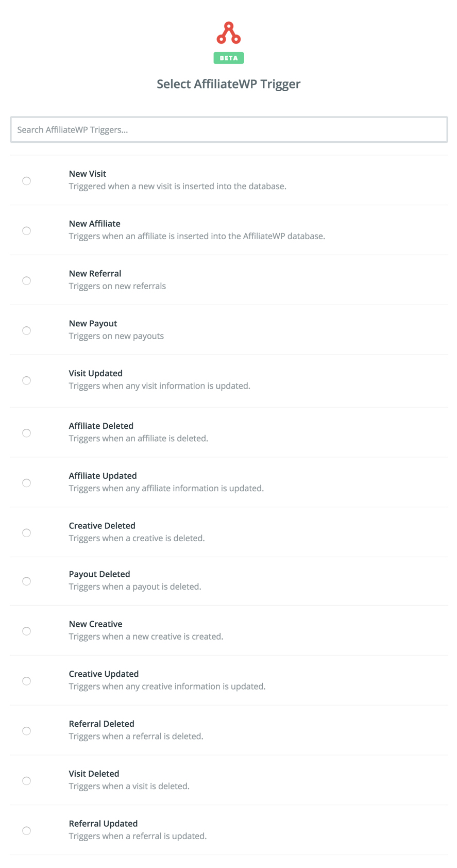This screenshot has height=868, width=457.
Task: Select the Referral Updated radio button
Action: click(27, 831)
